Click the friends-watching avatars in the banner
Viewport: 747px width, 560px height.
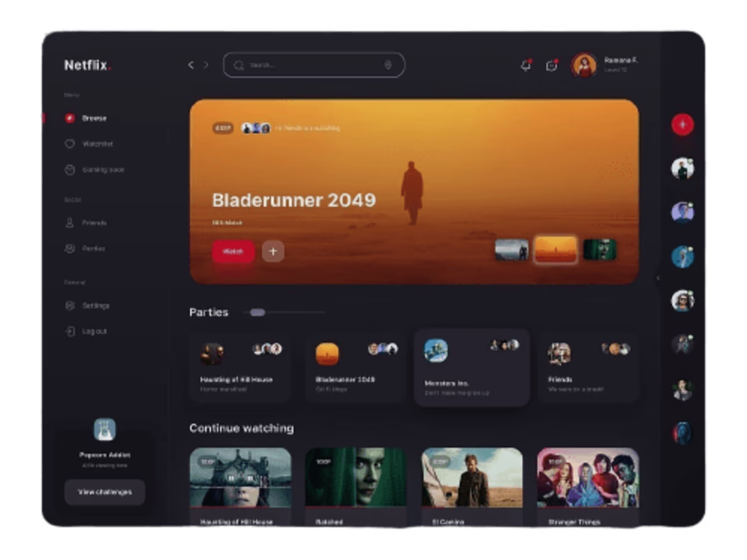pyautogui.click(x=256, y=128)
